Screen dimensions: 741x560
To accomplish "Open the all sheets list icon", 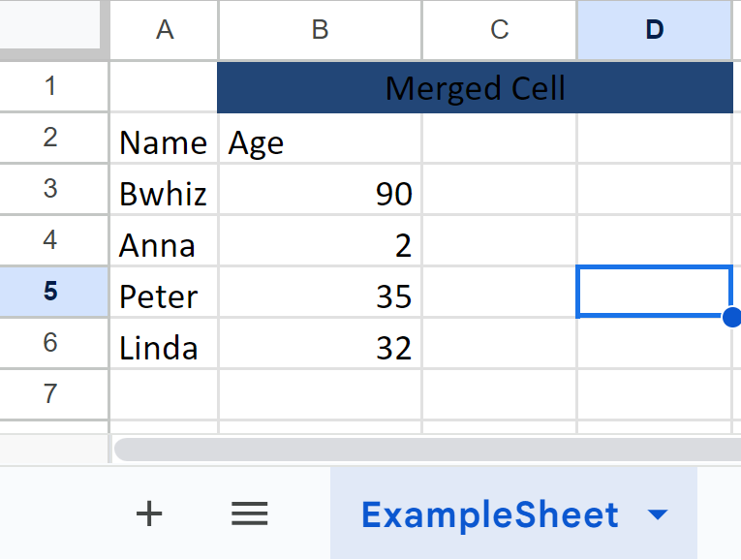I will pyautogui.click(x=249, y=513).
